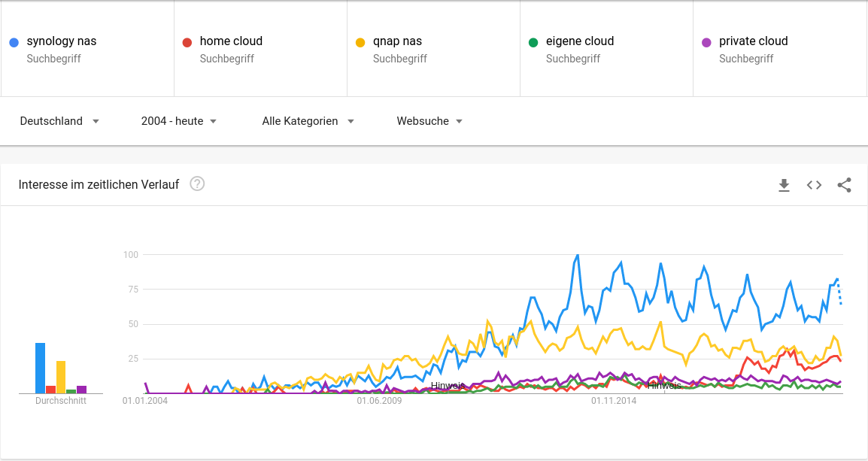Click the purple dot of private cloud

pos(706,42)
